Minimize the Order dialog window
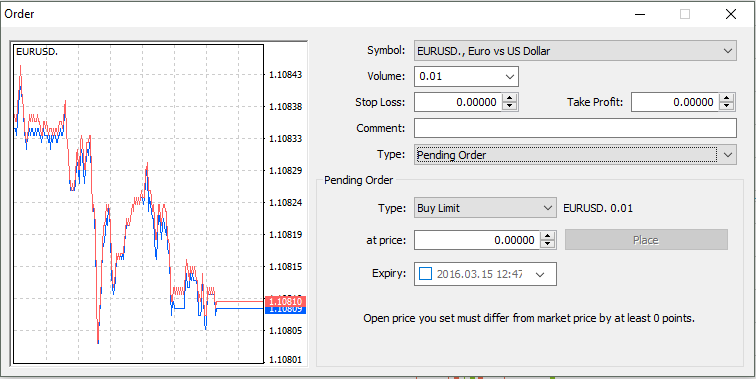 (640, 14)
